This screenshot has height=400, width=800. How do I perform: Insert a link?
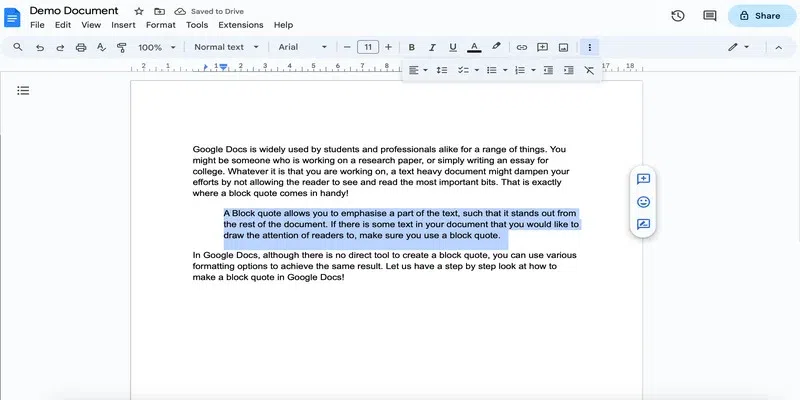pos(521,47)
